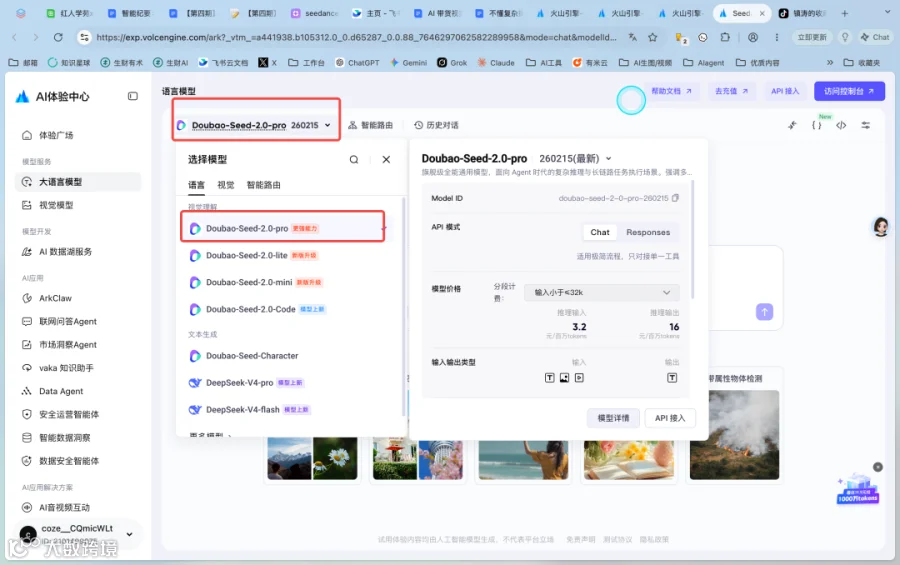
Task: Click the purple send arrow button
Action: 764,312
